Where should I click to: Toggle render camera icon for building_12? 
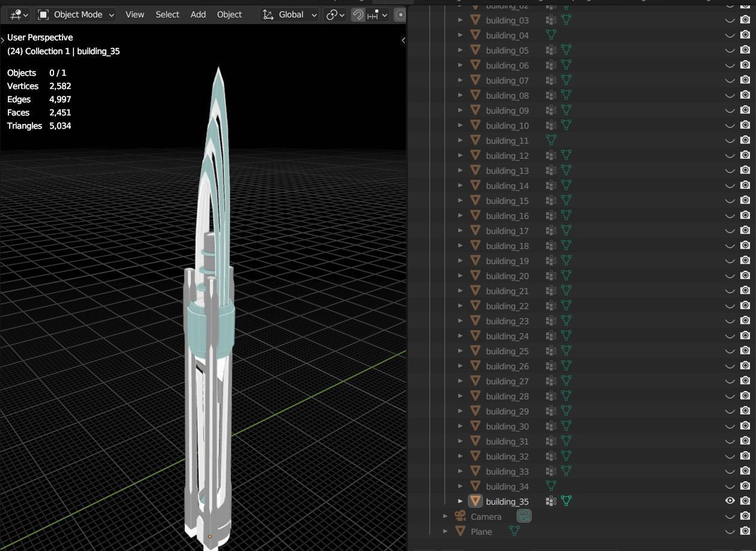(745, 155)
